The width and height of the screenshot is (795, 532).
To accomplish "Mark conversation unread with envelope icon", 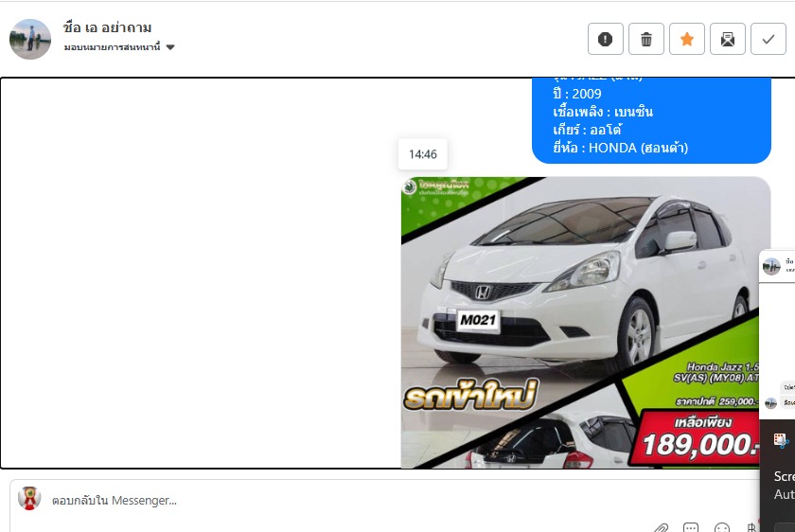I will [x=728, y=39].
